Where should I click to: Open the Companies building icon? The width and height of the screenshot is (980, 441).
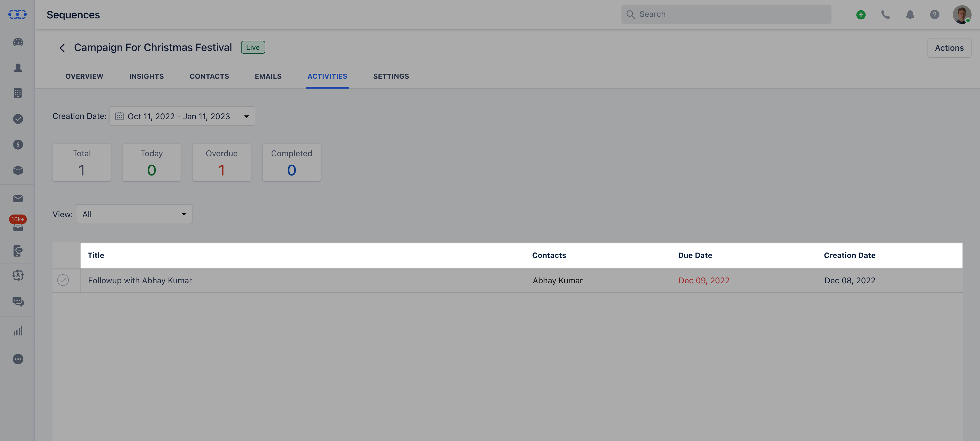pos(18,93)
